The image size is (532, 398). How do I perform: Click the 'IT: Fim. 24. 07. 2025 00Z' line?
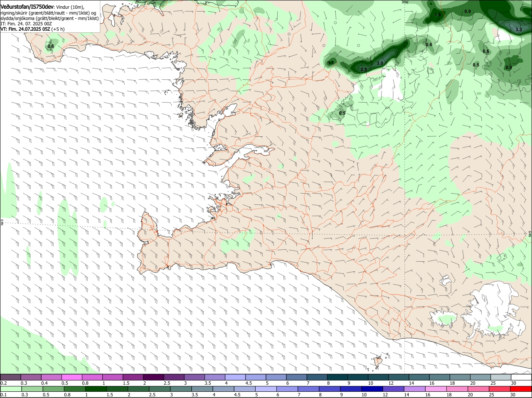tap(26, 24)
